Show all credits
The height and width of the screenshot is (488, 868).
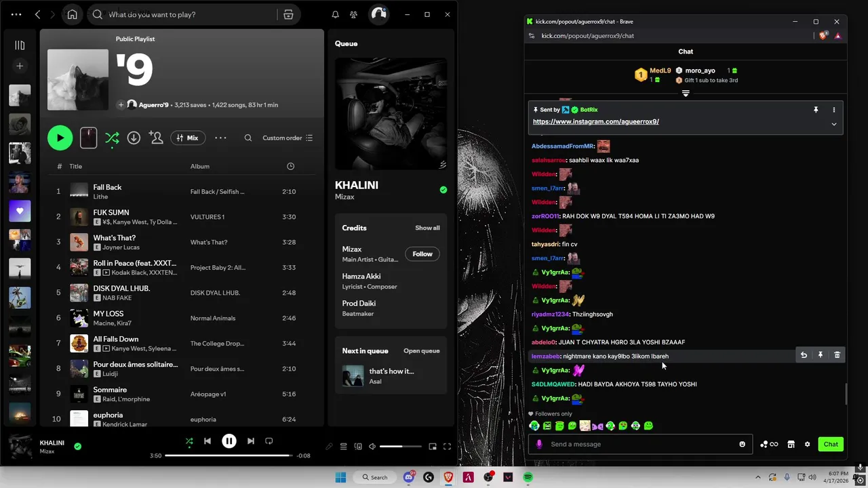[x=427, y=228]
